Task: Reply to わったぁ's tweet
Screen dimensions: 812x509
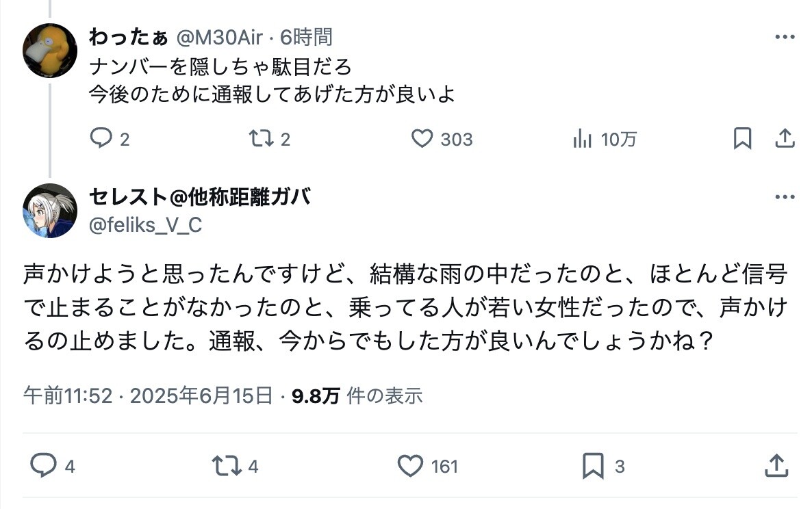Action: 101,140
